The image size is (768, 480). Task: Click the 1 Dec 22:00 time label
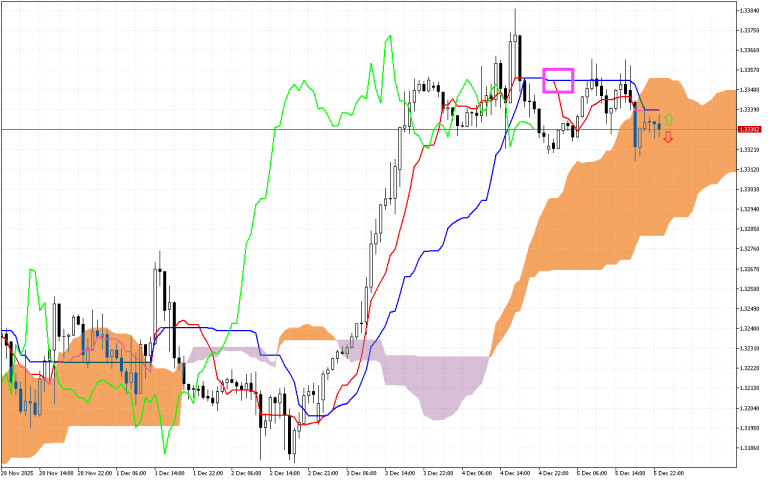pyautogui.click(x=208, y=473)
